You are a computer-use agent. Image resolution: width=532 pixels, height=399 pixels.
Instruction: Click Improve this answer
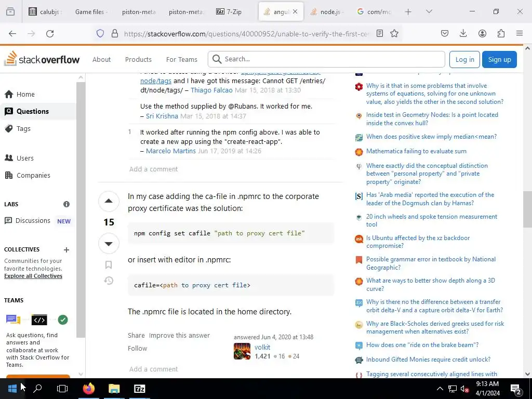pos(179,335)
